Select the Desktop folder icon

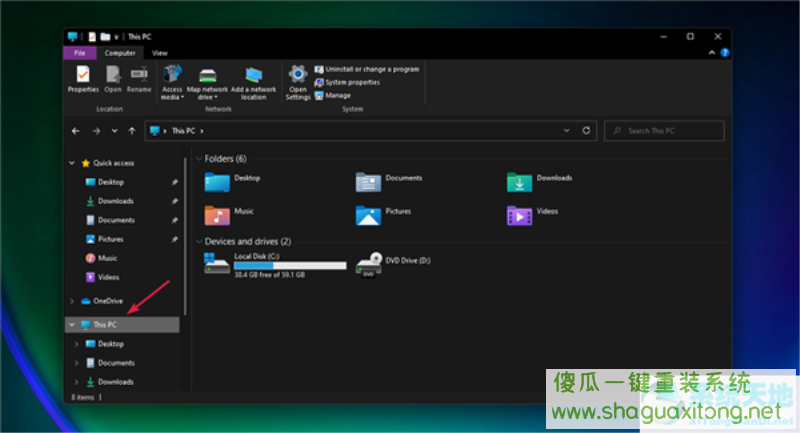tap(217, 182)
